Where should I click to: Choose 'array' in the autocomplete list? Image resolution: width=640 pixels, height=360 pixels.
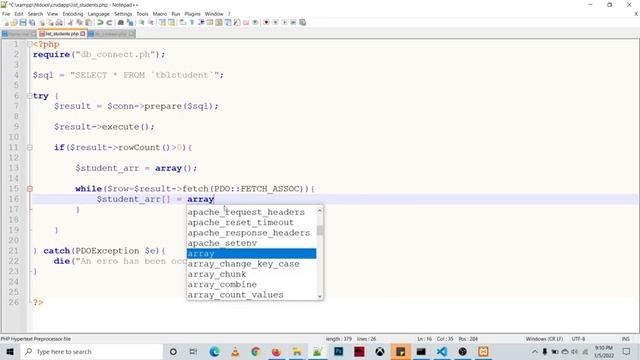click(x=251, y=253)
